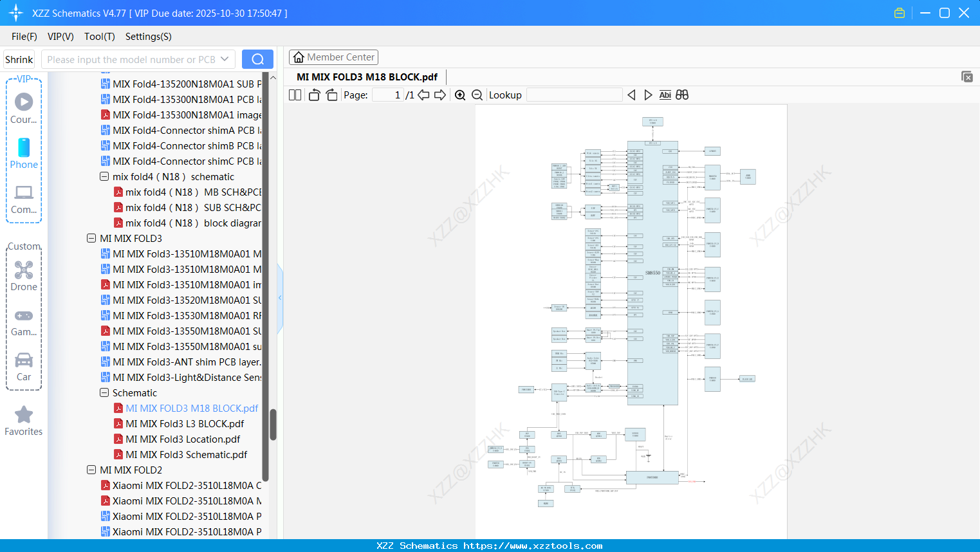Open MI MIX Fold3 L3 BLOCK.pdf
Viewport: 980px width, 552px height.
click(x=185, y=423)
